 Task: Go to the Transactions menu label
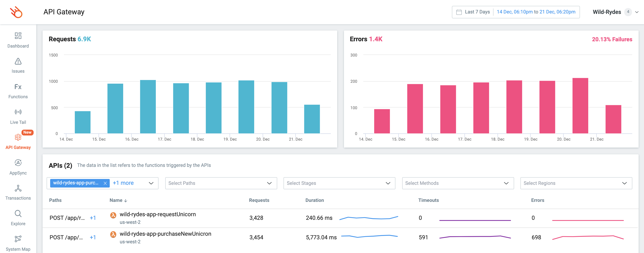pyautogui.click(x=18, y=198)
